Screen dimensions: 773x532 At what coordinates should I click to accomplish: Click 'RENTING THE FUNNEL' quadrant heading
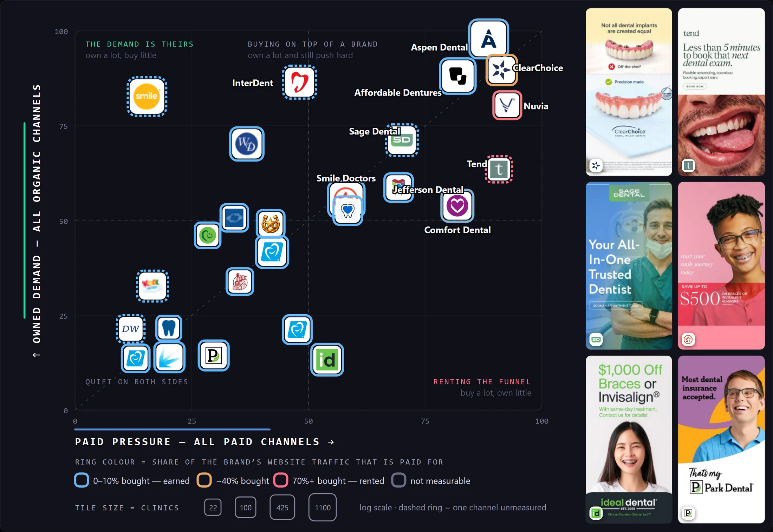pyautogui.click(x=482, y=382)
